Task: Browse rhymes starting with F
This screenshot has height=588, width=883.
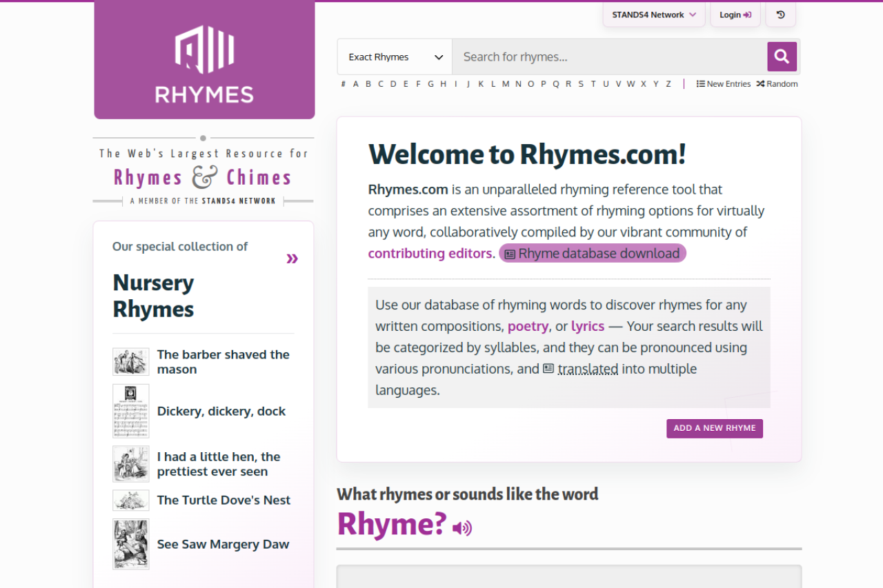Action: pos(418,84)
